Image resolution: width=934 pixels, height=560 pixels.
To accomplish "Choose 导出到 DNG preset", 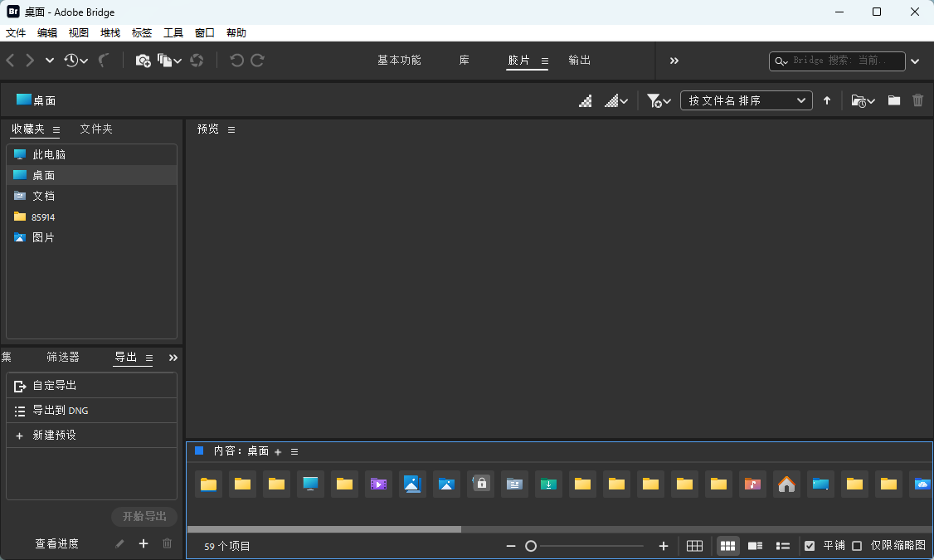I will tap(92, 411).
